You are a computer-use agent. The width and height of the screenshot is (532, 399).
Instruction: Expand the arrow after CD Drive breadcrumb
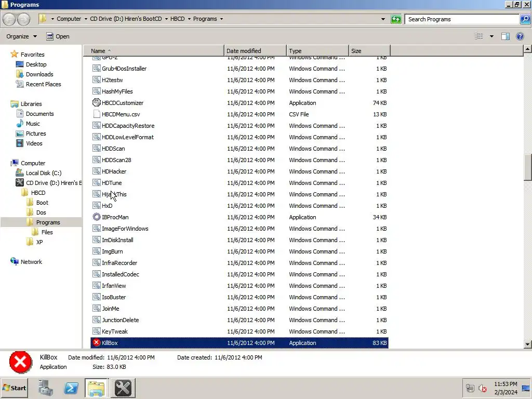coord(166,19)
